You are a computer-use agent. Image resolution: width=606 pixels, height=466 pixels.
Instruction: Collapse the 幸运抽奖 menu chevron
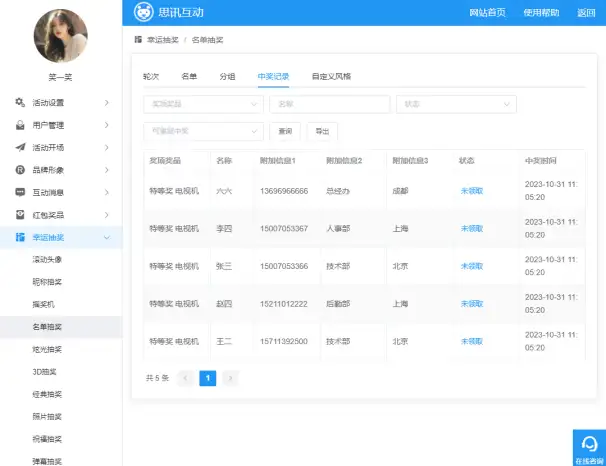[x=107, y=237]
